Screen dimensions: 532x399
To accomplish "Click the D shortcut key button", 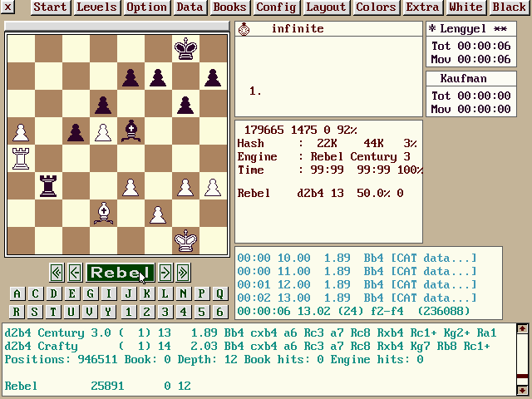I will pos(53,293).
